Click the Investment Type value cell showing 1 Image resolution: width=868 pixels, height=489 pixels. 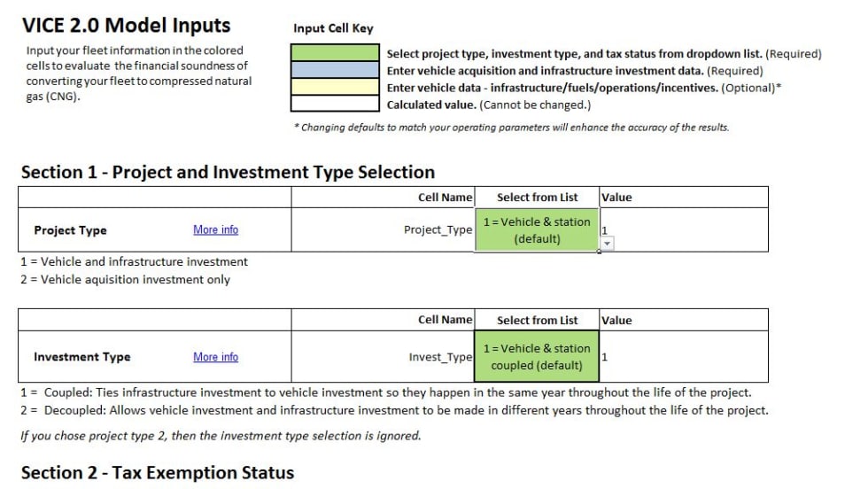(x=682, y=357)
